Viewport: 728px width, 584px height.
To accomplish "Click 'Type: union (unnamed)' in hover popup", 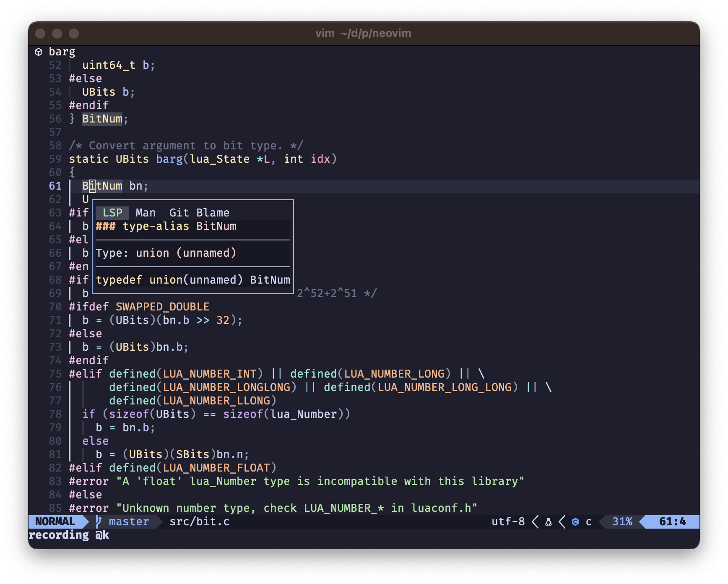I will [x=166, y=253].
